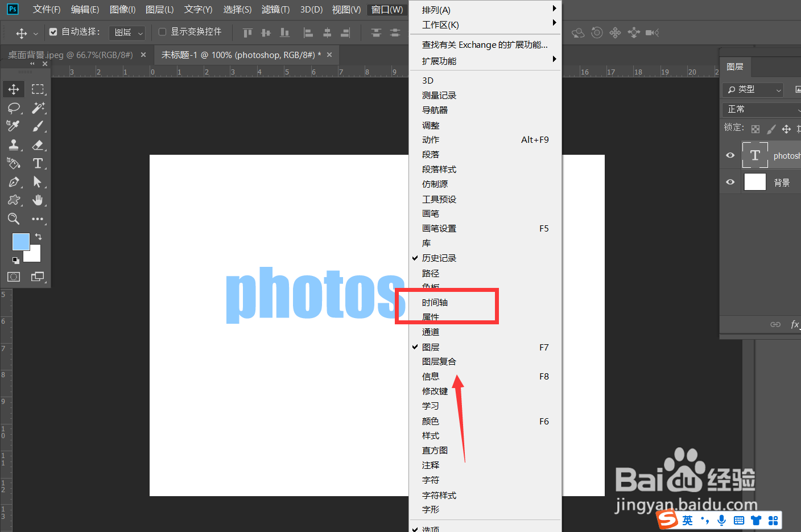Close the 桌面背景.jpeg document tab
This screenshot has width=801, height=532.
click(x=143, y=55)
